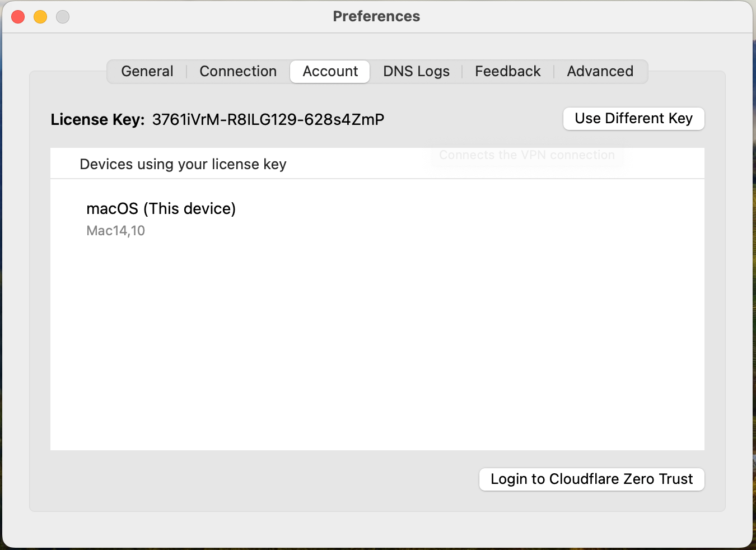
Task: Click the grayed zoom window control
Action: coord(62,17)
